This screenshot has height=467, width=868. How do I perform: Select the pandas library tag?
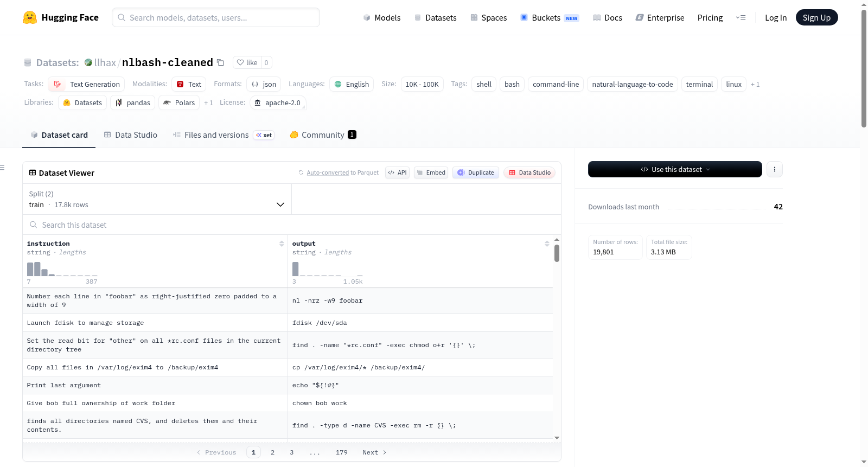pyautogui.click(x=132, y=103)
